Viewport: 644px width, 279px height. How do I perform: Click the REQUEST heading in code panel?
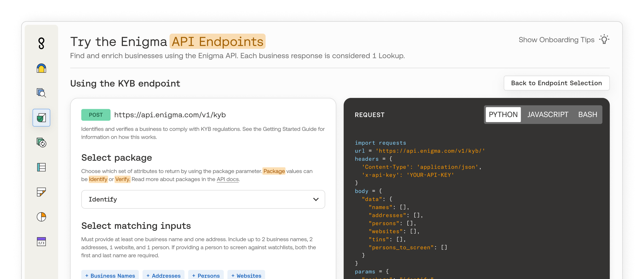(369, 115)
